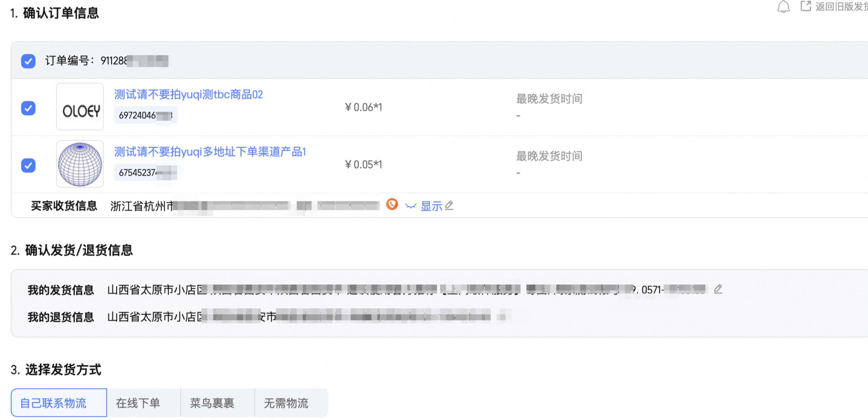Switch to 菜鸟裹裹 shipping method
Screen dimensions: 868x420
click(x=218, y=403)
